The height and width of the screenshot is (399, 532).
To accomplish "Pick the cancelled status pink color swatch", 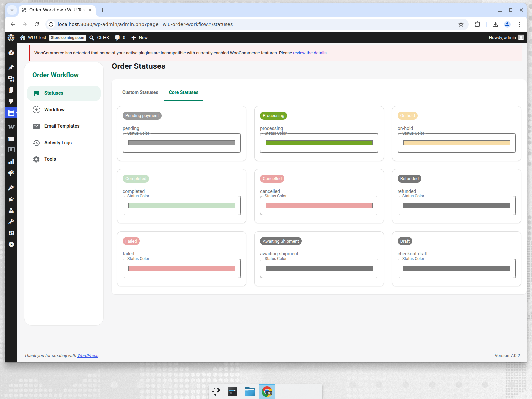I will pos(319,206).
